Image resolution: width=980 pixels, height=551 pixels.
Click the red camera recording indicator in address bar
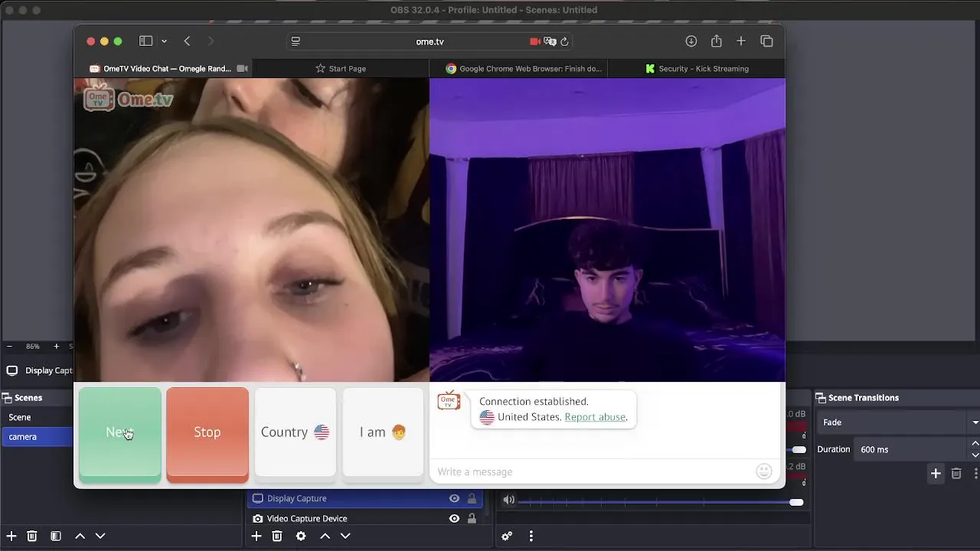(x=534, y=41)
